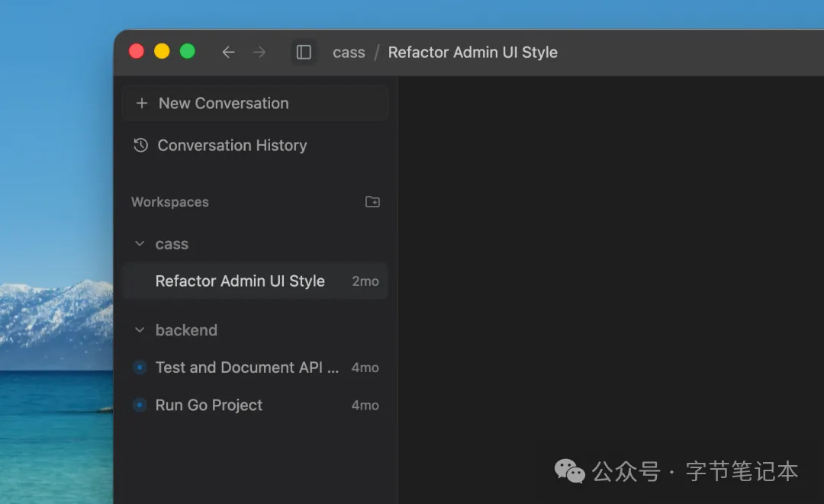
Task: Select the cass workspace label
Action: tap(172, 244)
